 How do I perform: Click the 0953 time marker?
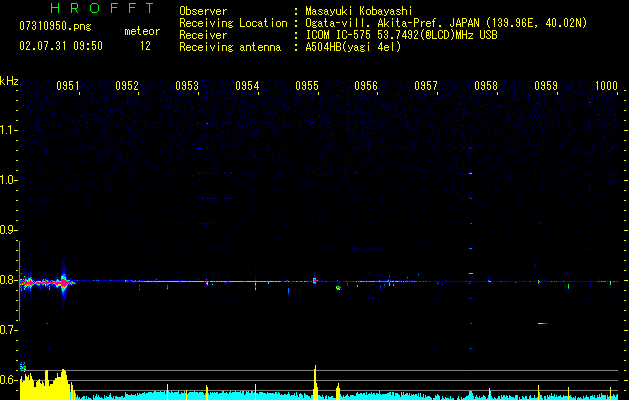(x=187, y=86)
